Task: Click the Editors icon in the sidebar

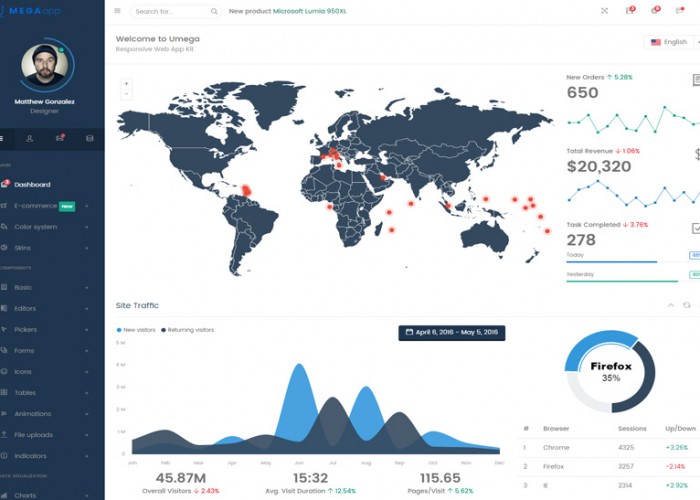Action: click(x=4, y=308)
